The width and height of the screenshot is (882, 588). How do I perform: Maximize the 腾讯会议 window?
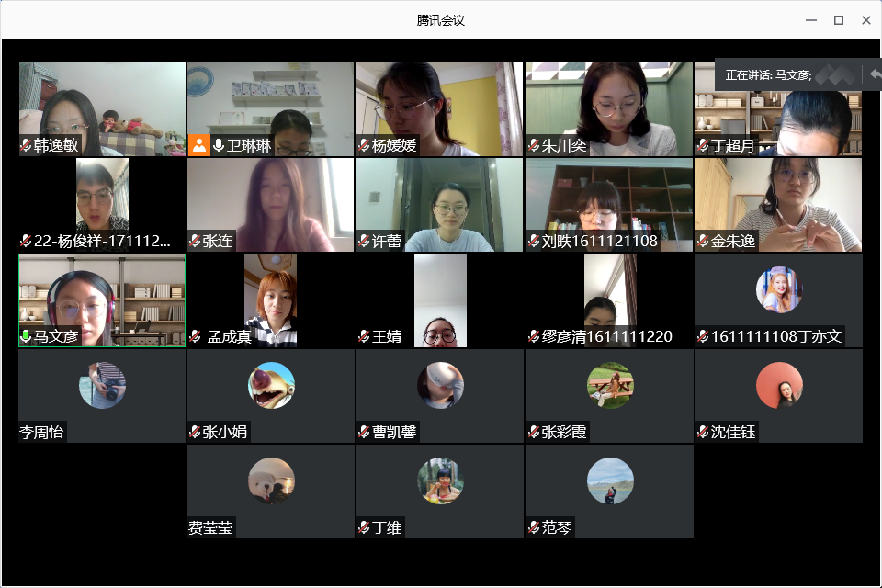pos(839,20)
